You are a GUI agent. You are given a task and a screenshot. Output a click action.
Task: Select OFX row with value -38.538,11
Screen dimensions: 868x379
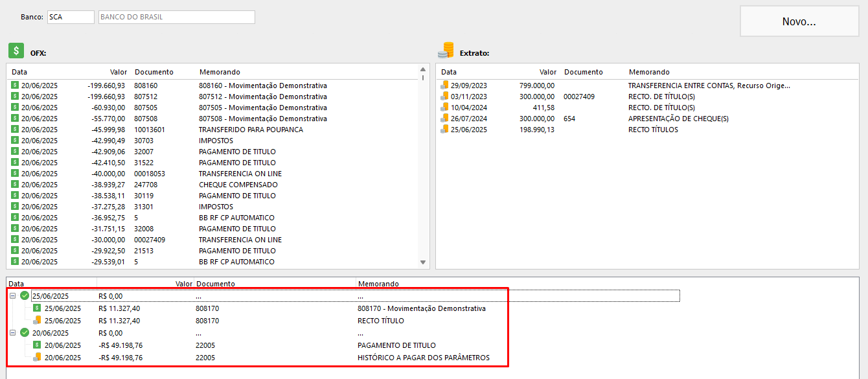(213, 196)
